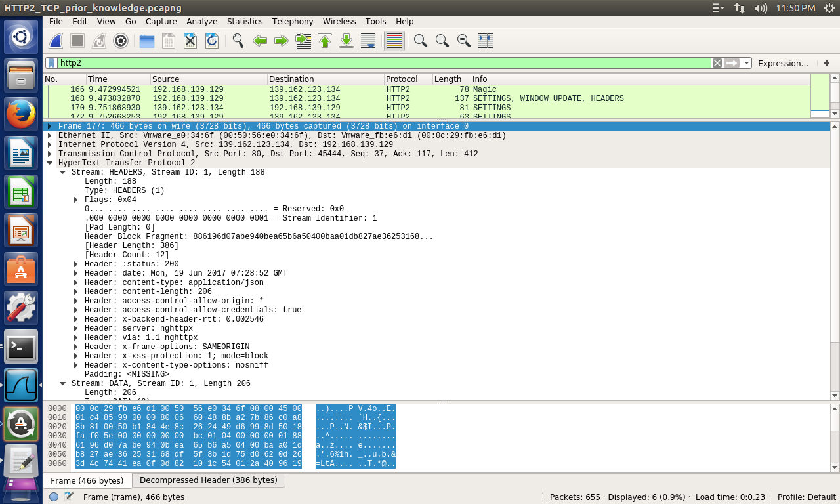This screenshot has height=504, width=840.
Task: Go back in packet history
Action: [x=260, y=41]
